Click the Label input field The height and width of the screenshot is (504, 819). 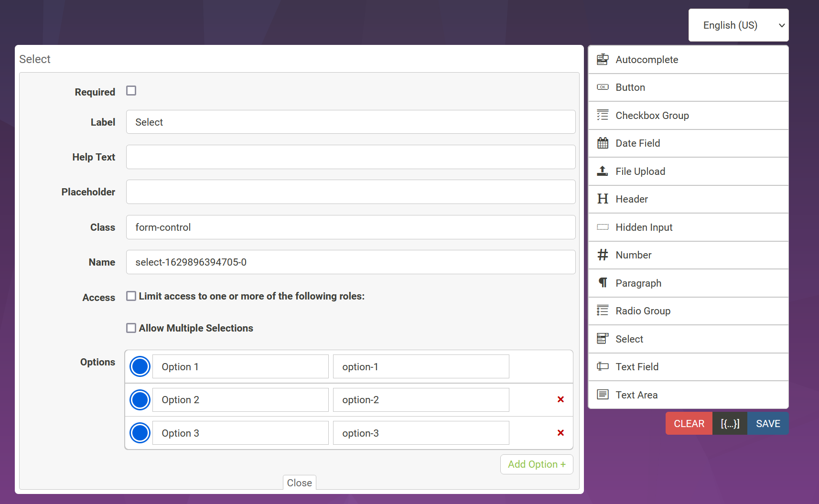point(351,122)
